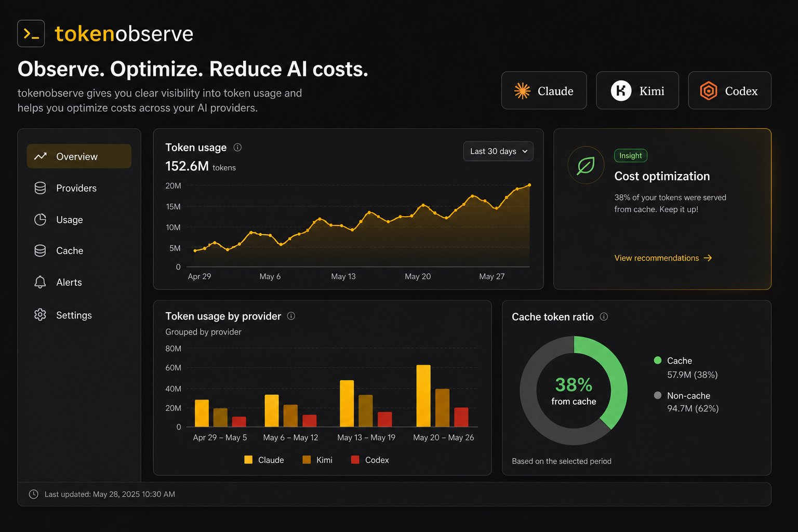
Task: Open Alerts from the sidebar
Action: [79, 282]
